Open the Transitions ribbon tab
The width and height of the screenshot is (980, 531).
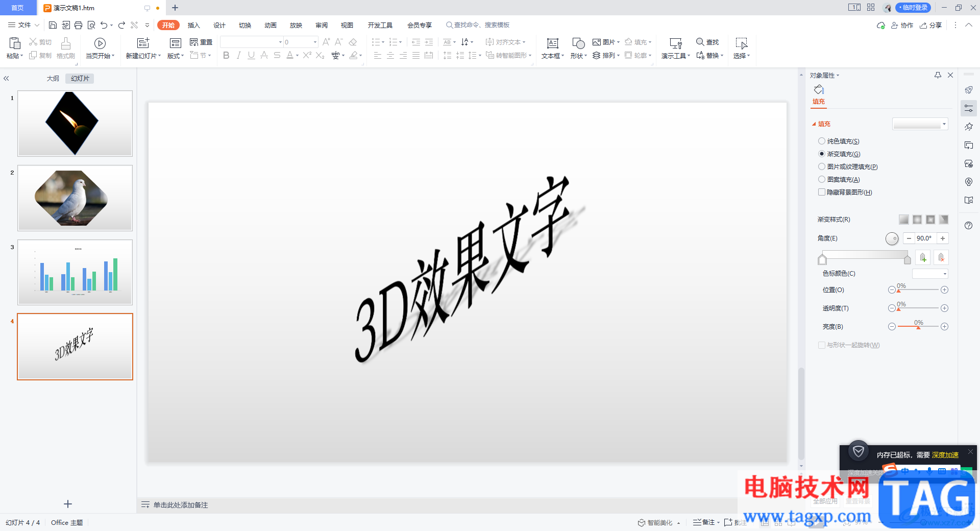coord(245,25)
